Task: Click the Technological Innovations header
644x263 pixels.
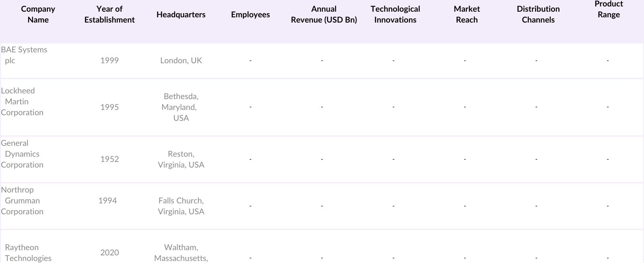Action: click(395, 14)
